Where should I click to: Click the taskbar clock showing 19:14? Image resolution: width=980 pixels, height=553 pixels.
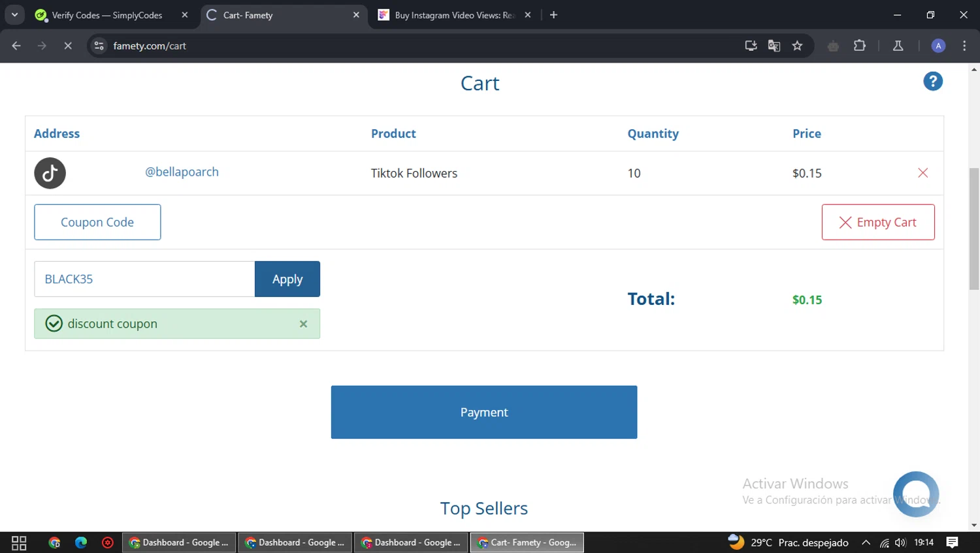(924, 543)
